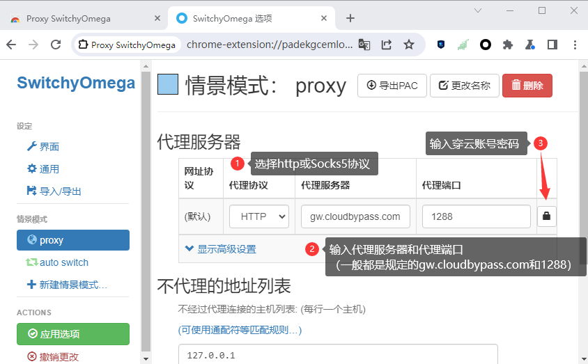The image size is (588, 364).
Task: Click the 代理端口 column header
Action: (442, 185)
